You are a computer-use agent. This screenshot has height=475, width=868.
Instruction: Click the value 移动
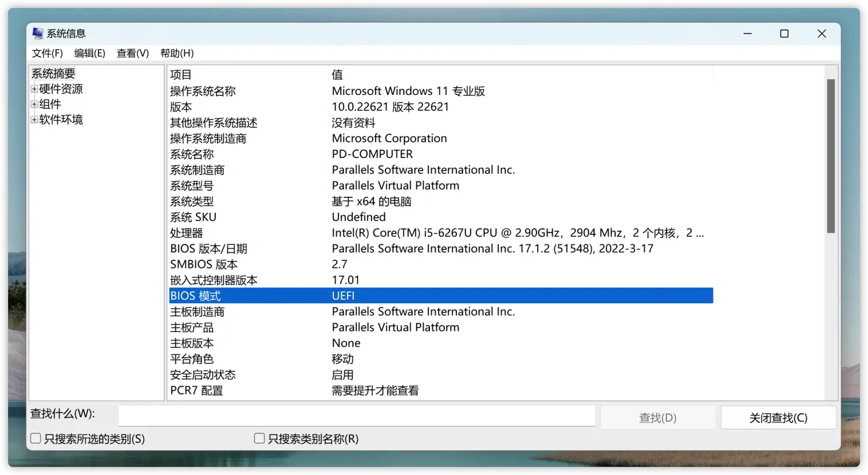343,359
